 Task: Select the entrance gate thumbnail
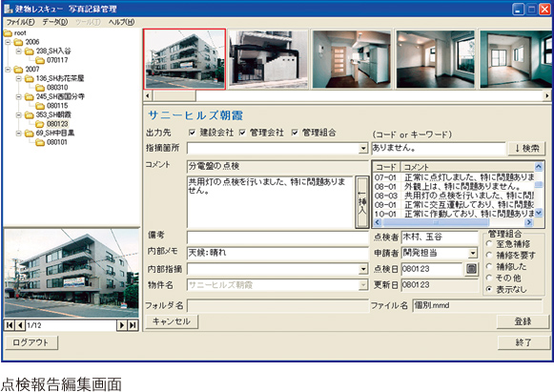tap(268, 59)
